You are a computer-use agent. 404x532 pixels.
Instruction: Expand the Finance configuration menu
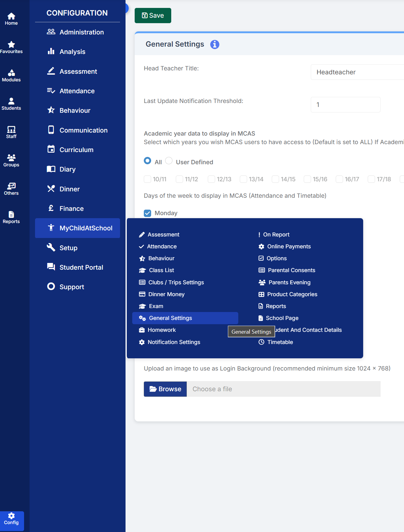pyautogui.click(x=71, y=209)
